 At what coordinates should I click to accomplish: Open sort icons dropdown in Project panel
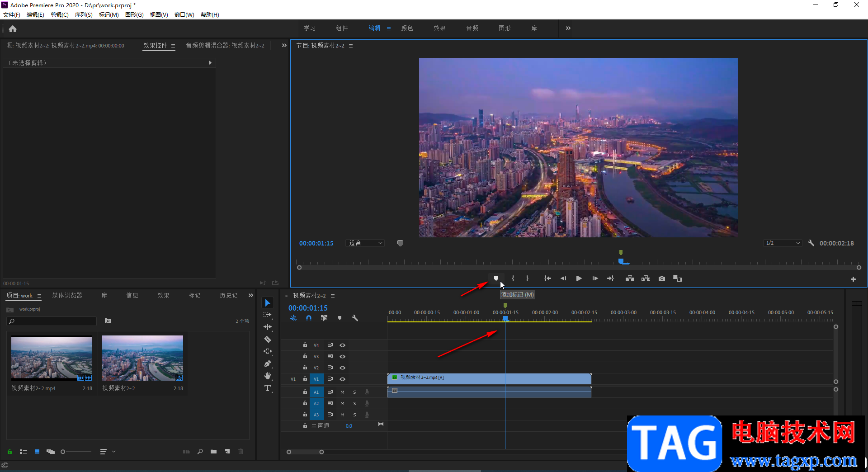[x=107, y=452]
